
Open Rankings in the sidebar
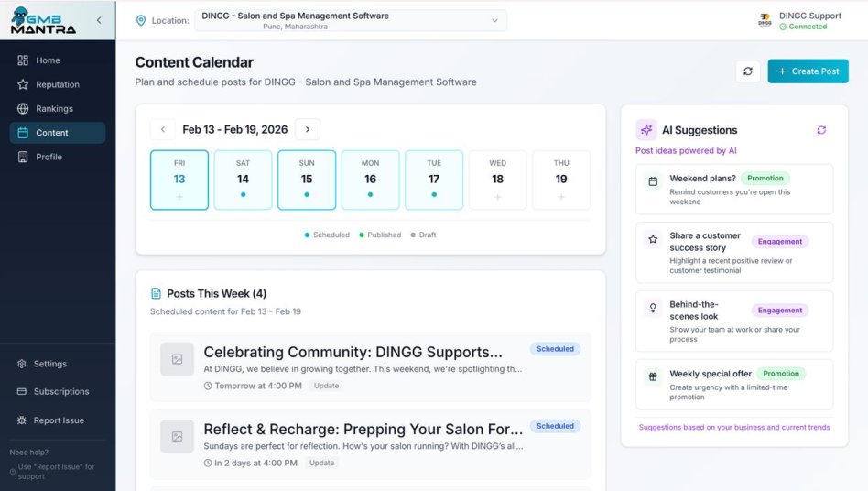click(58, 108)
